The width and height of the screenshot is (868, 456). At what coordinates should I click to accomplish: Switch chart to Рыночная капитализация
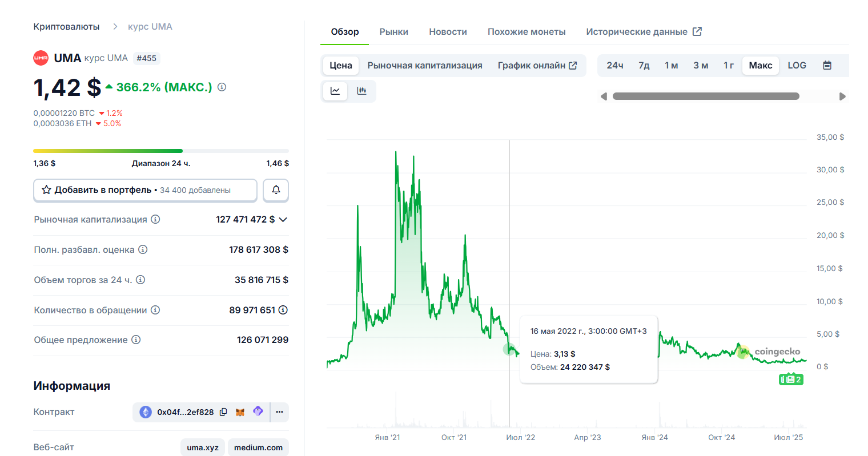(424, 66)
